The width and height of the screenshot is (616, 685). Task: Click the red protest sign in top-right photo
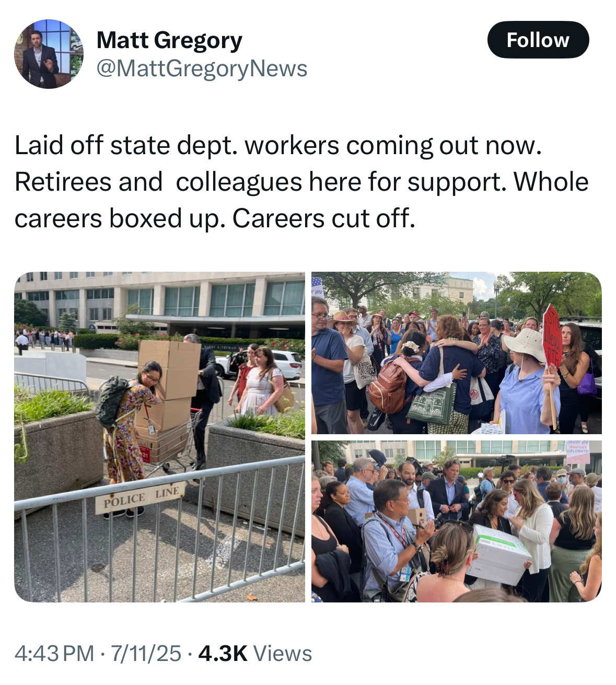[552, 337]
